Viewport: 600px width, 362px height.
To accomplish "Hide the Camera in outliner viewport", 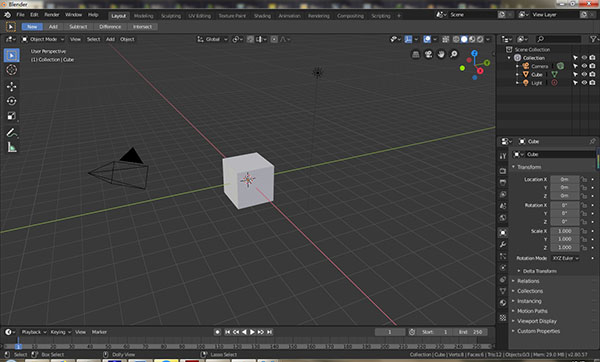I will click(584, 66).
